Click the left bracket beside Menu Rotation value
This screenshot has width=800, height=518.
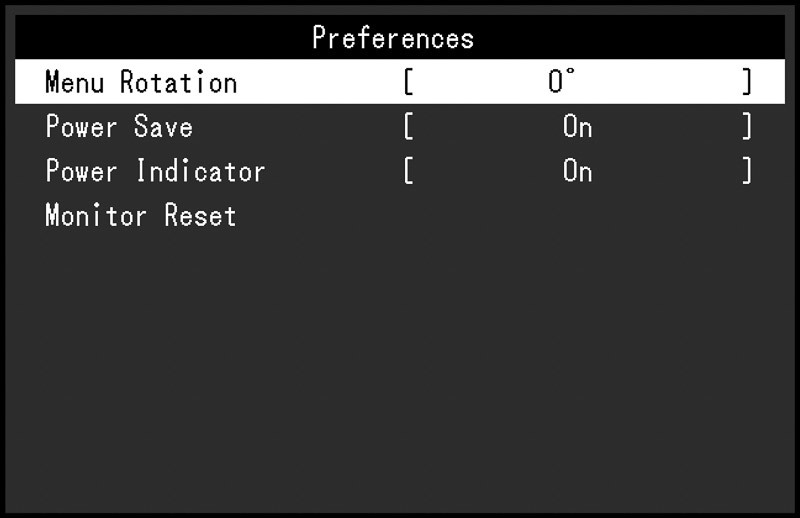click(x=409, y=82)
